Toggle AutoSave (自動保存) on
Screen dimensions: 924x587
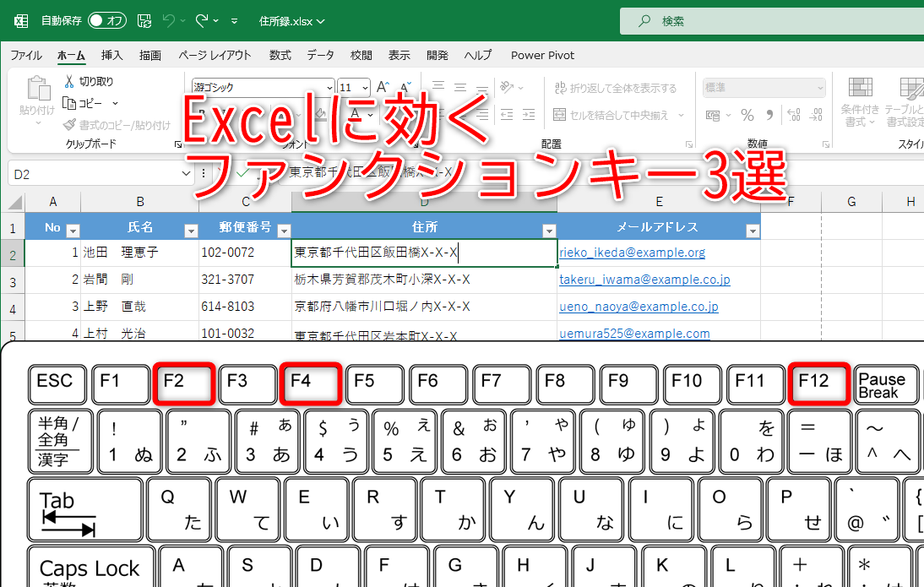coord(107,20)
